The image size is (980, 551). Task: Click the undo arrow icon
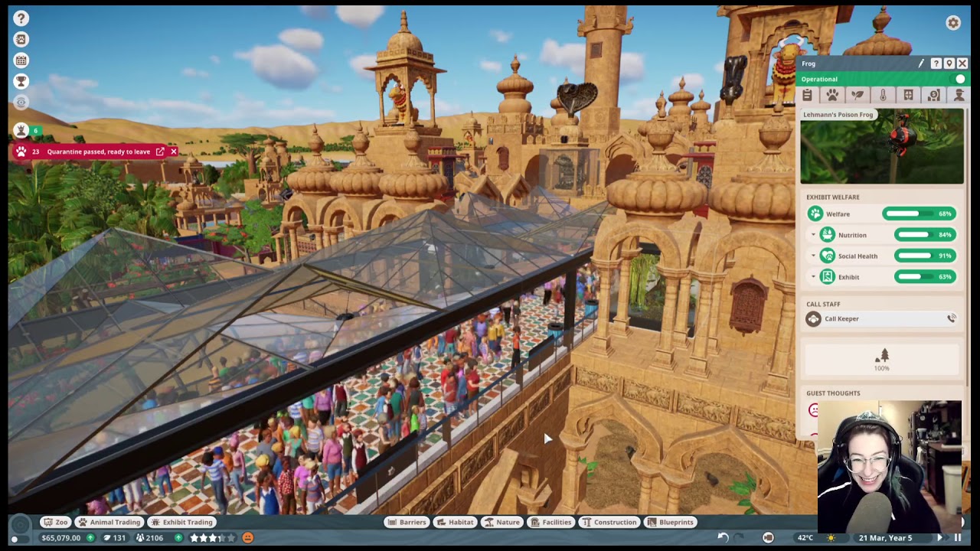(723, 537)
